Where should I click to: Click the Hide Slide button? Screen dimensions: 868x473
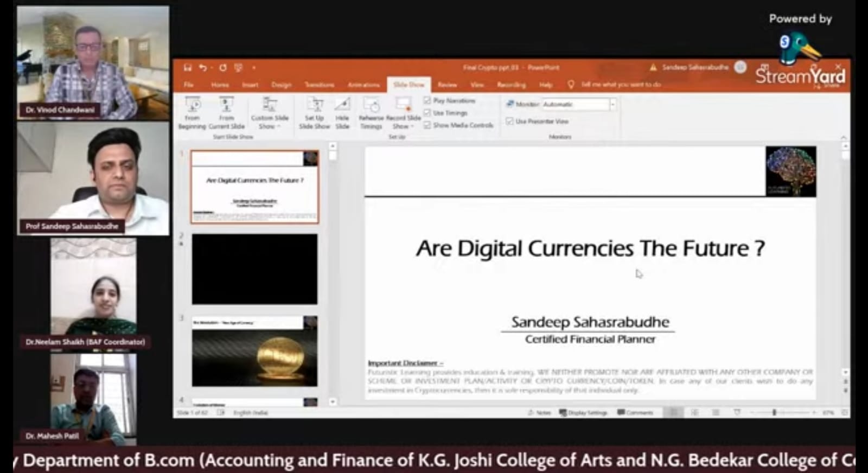(x=342, y=113)
